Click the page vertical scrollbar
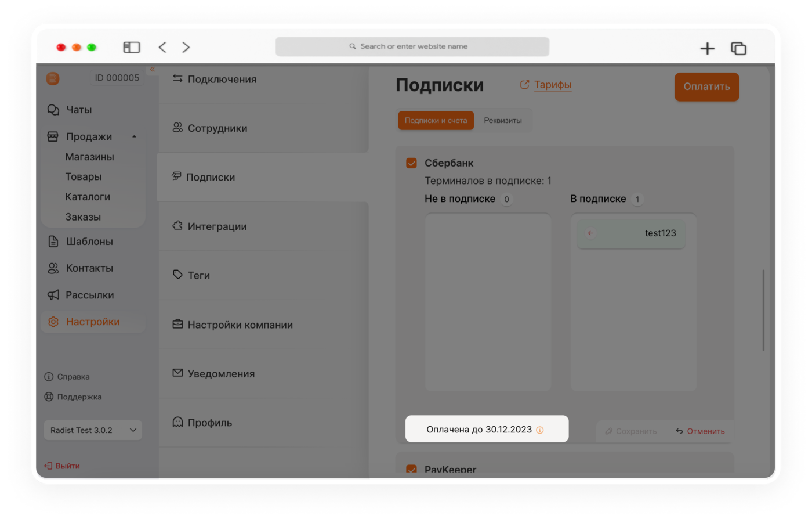The width and height of the screenshot is (812, 519). coord(763,310)
